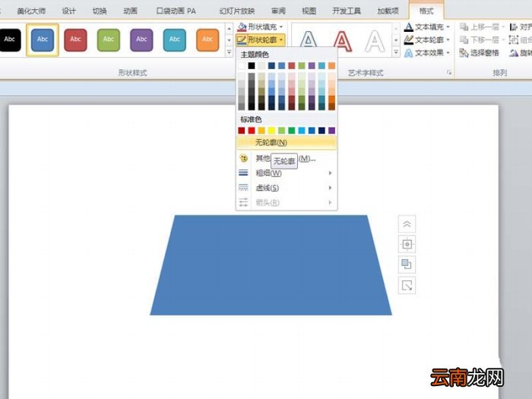Image resolution: width=532 pixels, height=399 pixels.
Task: Expand WordArt styles gallery more arrow
Action: pyautogui.click(x=396, y=52)
